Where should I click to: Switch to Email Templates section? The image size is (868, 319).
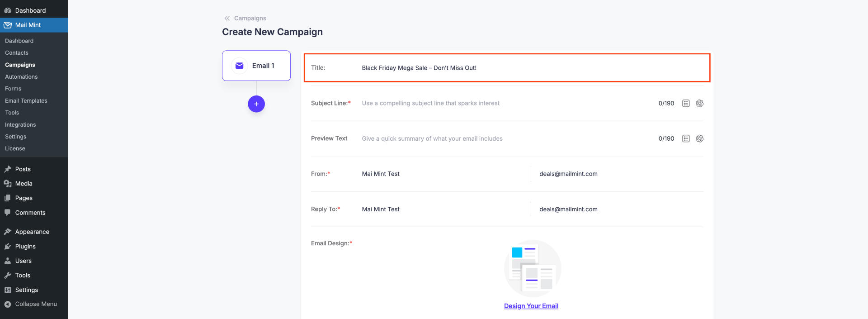point(26,100)
